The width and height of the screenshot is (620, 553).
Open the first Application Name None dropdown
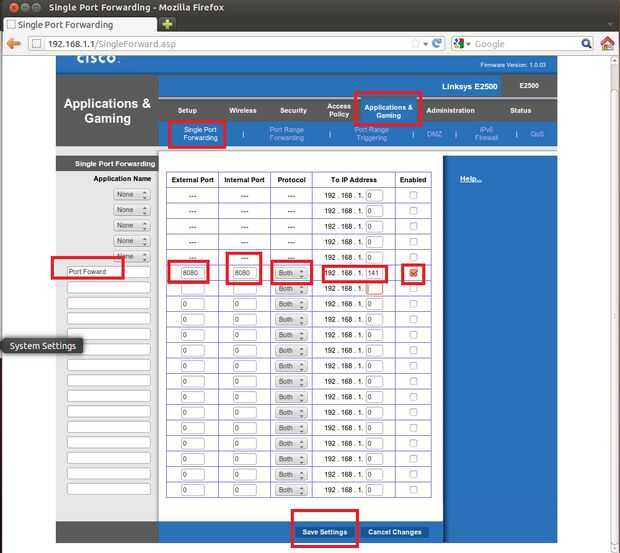pyautogui.click(x=132, y=194)
